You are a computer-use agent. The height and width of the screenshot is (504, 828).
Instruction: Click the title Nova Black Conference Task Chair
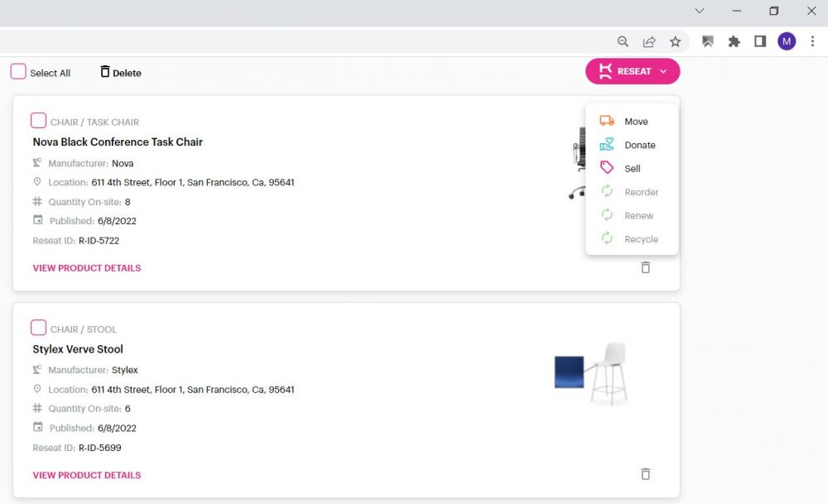pos(118,142)
